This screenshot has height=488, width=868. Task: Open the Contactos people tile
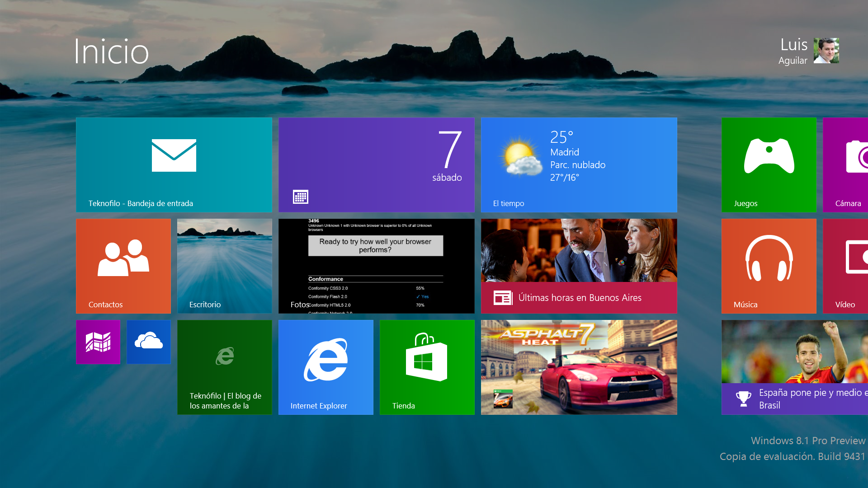click(x=123, y=266)
